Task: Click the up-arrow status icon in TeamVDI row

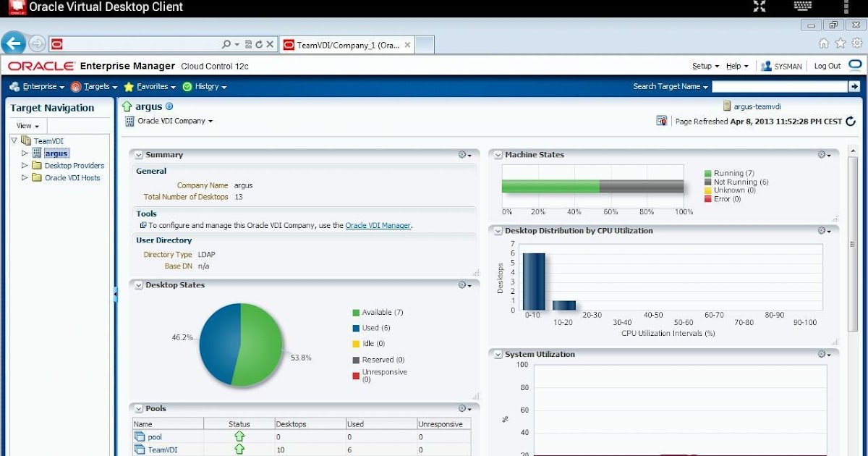Action: click(239, 449)
